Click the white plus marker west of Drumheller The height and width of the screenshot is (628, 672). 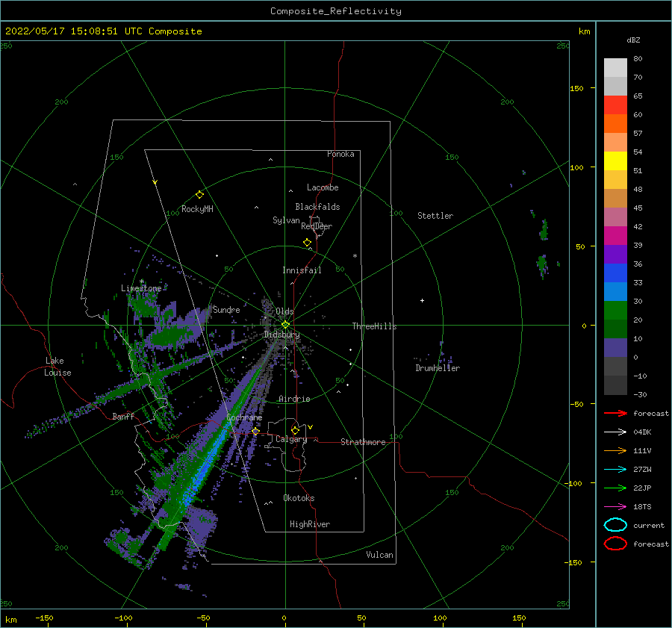(422, 300)
